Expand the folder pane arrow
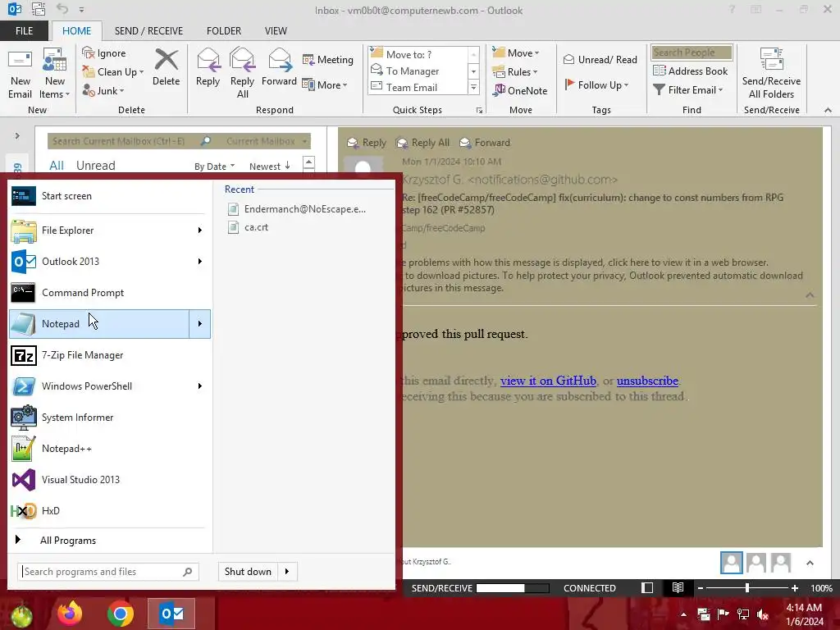The image size is (840, 630). (17, 135)
